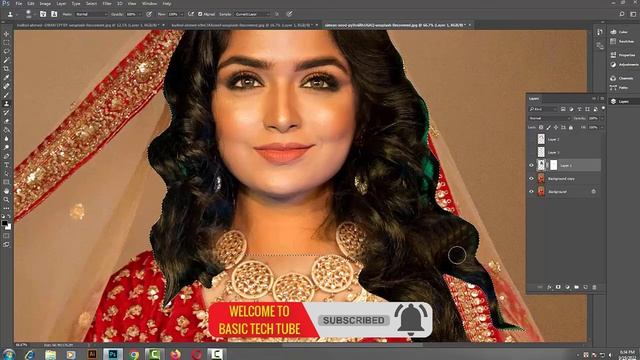640x360 pixels.
Task: Open Flow slider arrow in options bar
Action: tap(182, 14)
